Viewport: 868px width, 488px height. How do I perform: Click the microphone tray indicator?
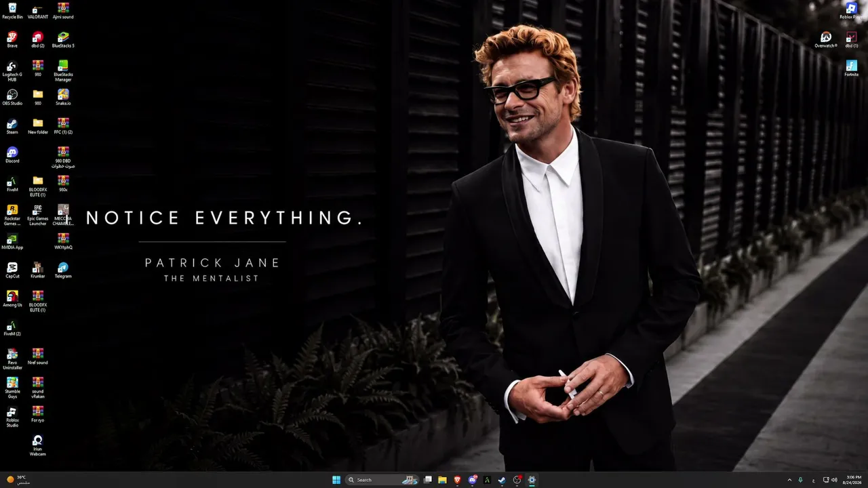tap(801, 480)
